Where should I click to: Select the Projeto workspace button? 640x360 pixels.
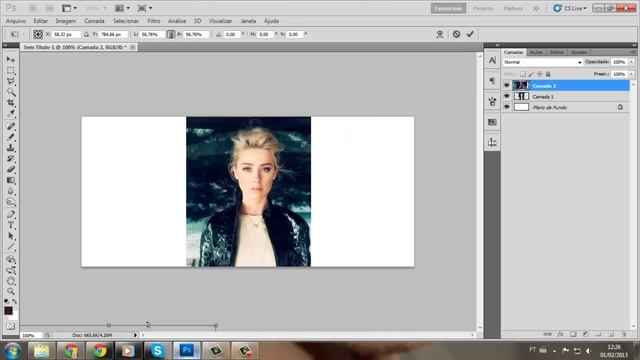[x=483, y=8]
